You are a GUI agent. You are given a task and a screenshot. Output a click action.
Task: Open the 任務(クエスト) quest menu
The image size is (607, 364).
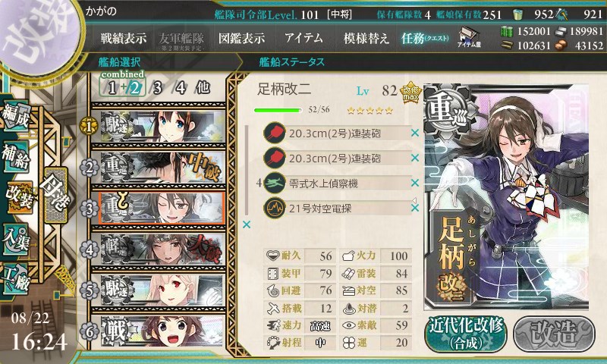point(425,38)
